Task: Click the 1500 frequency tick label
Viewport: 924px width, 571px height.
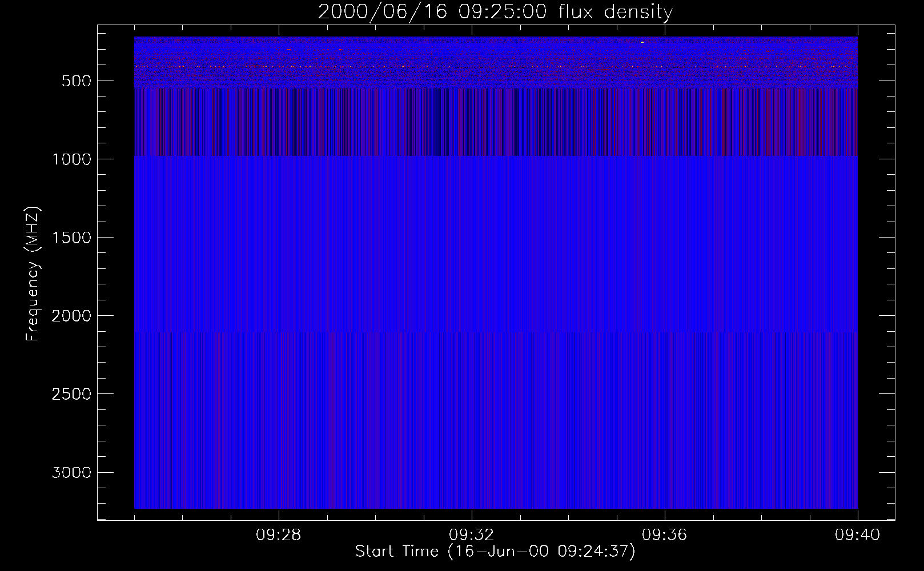Action: (71, 238)
